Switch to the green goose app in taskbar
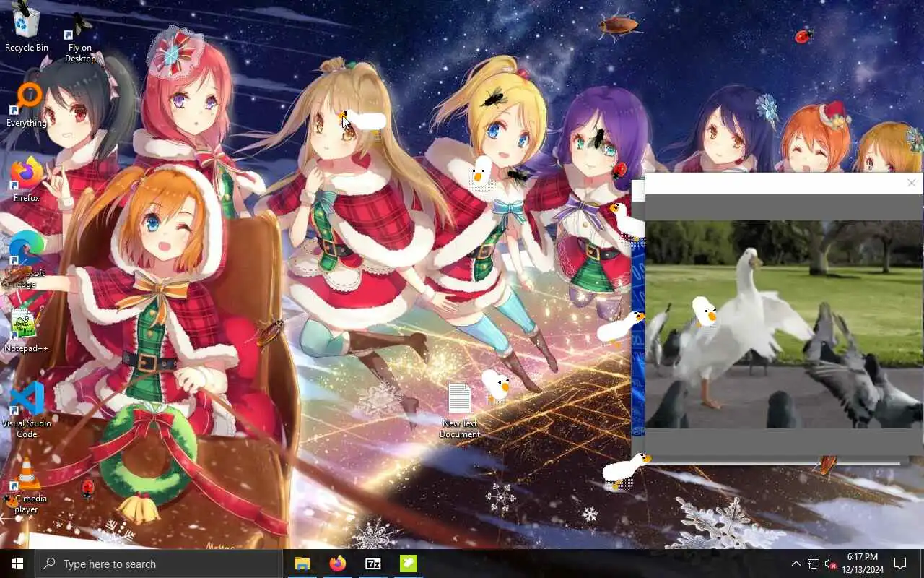 click(x=409, y=564)
